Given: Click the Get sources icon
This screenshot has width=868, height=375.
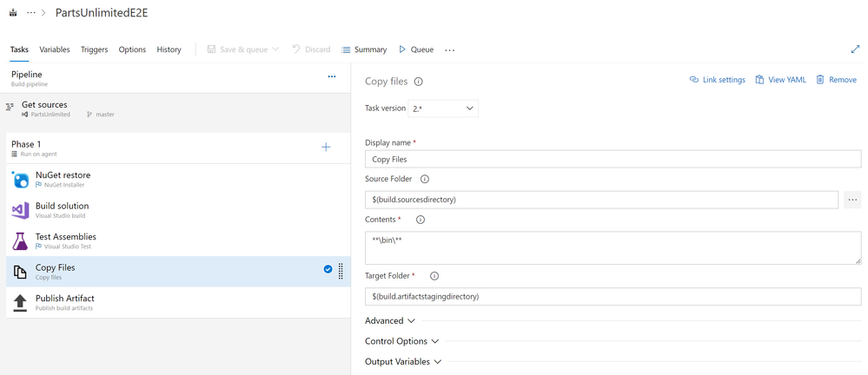Looking at the screenshot, I should tap(10, 107).
